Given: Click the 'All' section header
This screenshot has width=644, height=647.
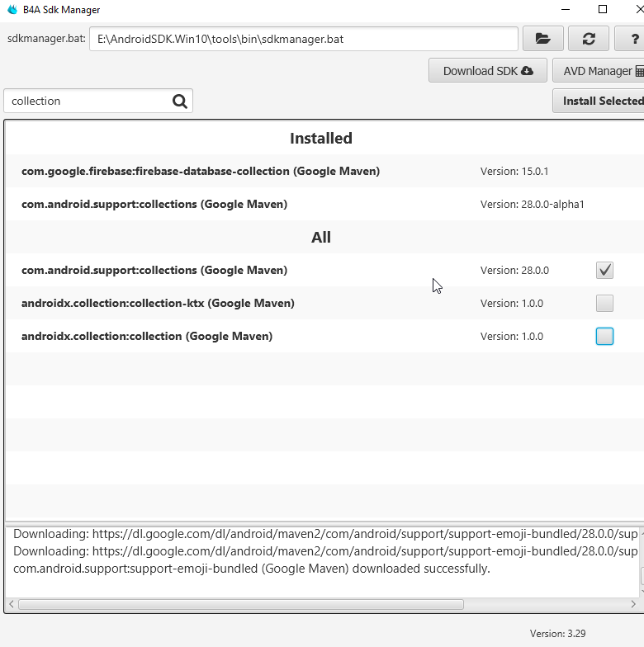Looking at the screenshot, I should coord(320,238).
